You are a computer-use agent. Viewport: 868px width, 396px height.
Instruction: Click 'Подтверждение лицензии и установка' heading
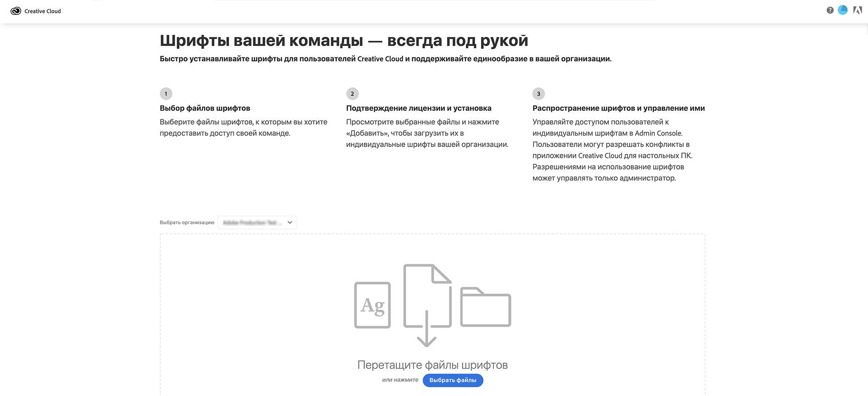(x=419, y=108)
